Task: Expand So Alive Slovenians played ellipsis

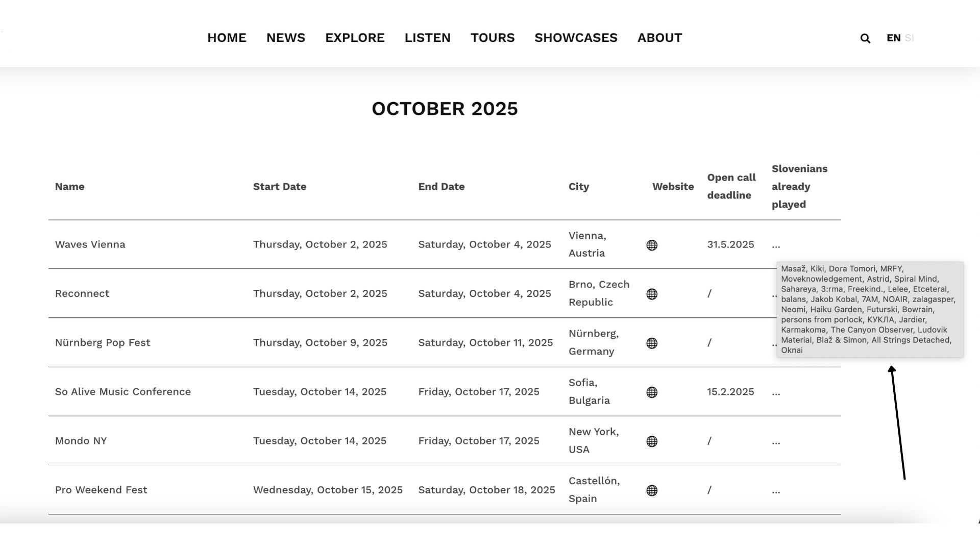Action: pos(776,392)
